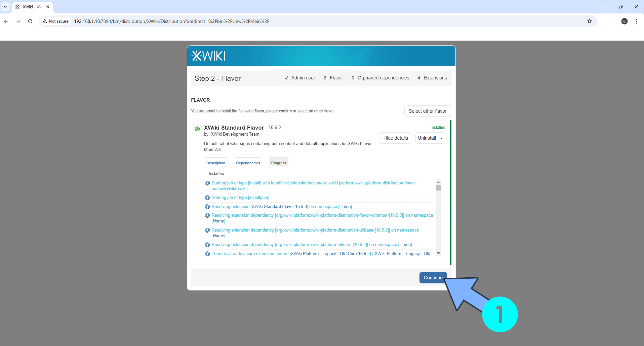Click log text 'Resolving extension [XWiki Standard Flavor 16.9.0]'
The height and width of the screenshot is (346, 644).
(260, 207)
